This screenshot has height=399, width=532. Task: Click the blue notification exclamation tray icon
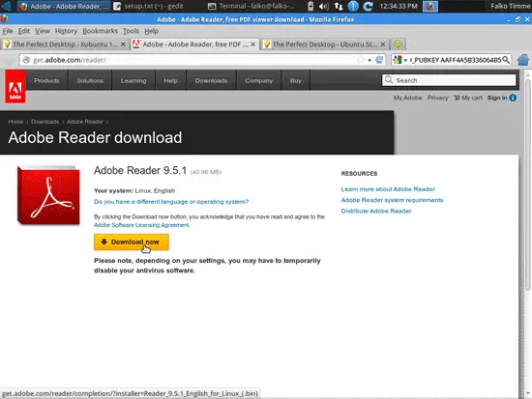coord(353,6)
